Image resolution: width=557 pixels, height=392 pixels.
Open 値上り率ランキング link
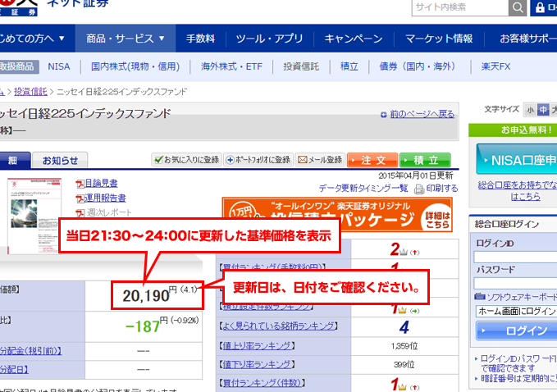click(257, 345)
